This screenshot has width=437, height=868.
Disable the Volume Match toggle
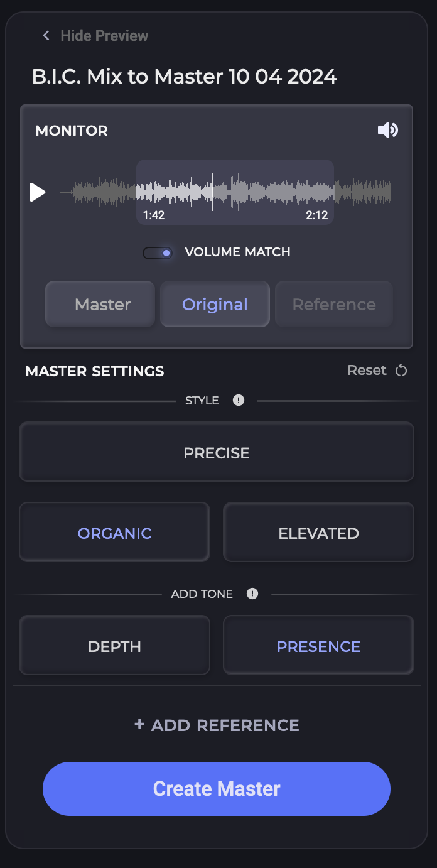pyautogui.click(x=158, y=252)
